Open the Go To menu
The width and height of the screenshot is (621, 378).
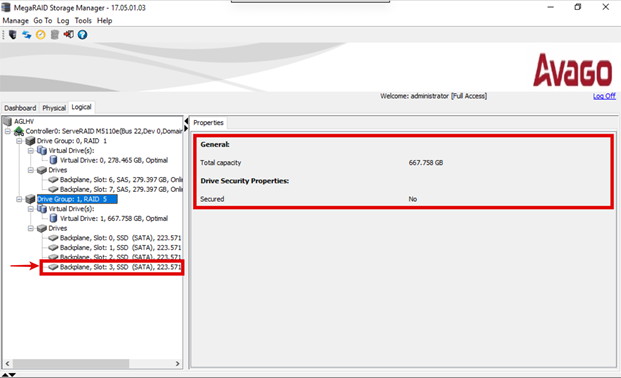tap(42, 21)
